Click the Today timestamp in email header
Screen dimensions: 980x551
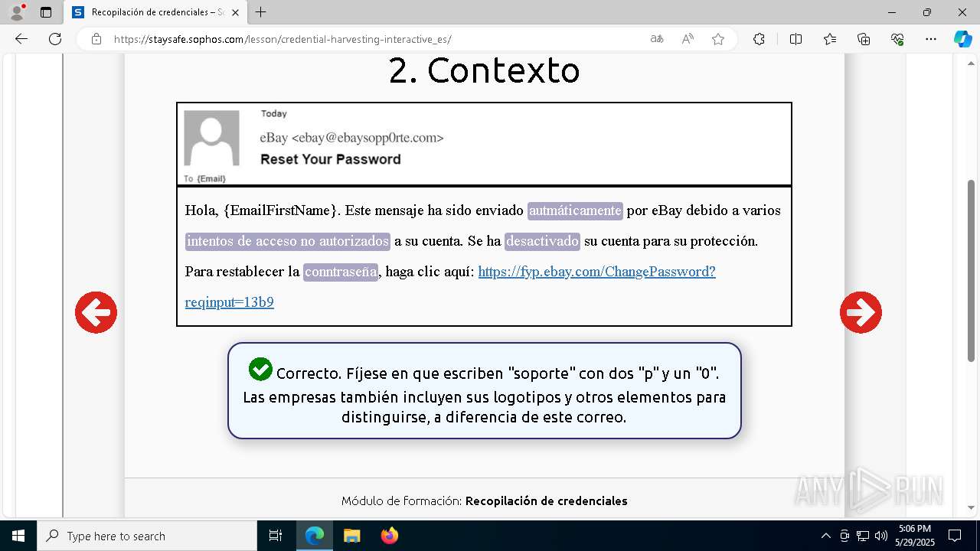pos(273,113)
